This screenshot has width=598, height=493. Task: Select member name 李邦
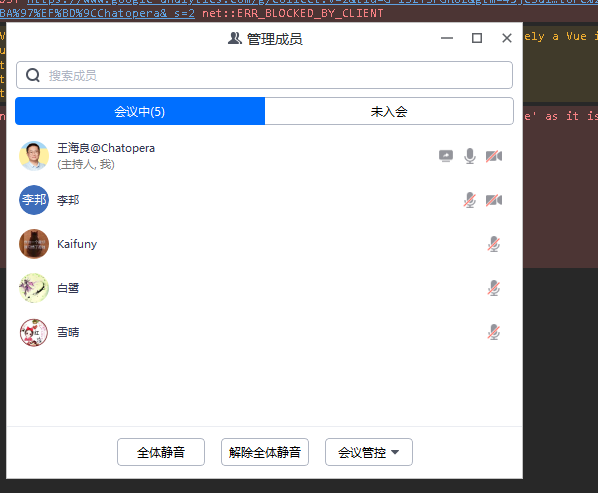[x=68, y=200]
